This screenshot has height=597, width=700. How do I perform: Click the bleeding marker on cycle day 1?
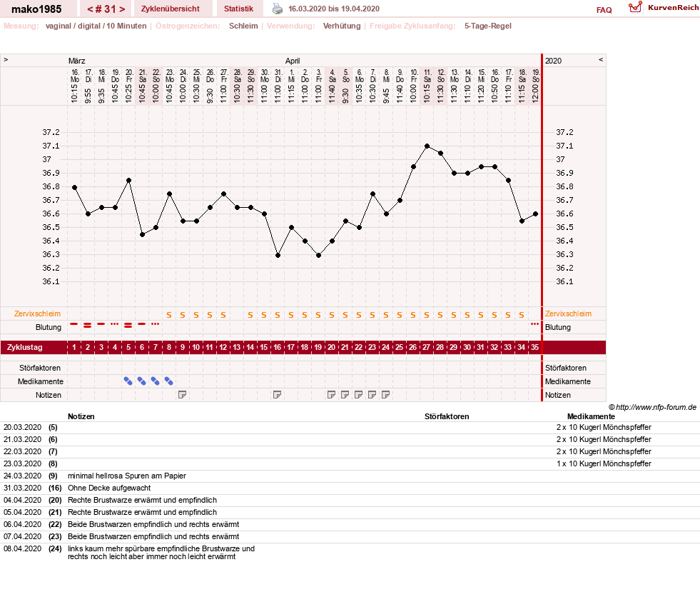point(74,324)
